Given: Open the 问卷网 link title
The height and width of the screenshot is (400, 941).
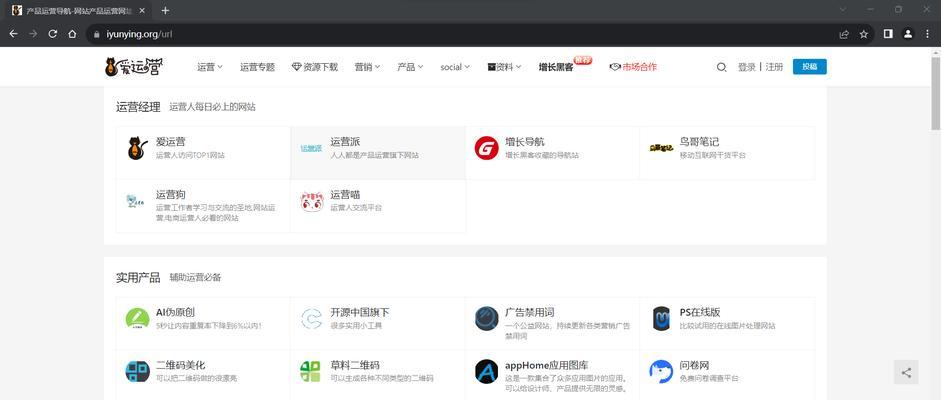Looking at the screenshot, I should 694,365.
